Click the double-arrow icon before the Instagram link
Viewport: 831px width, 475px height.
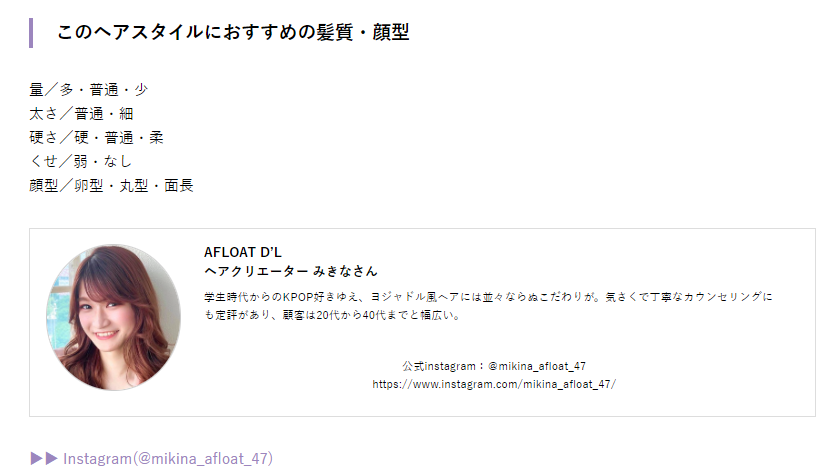(44, 458)
